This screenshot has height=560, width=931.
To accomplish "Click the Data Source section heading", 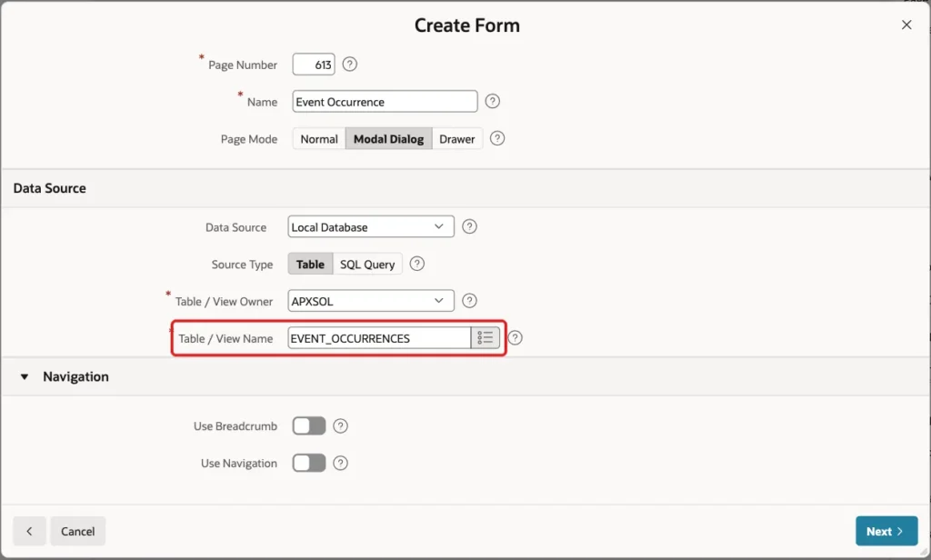I will (x=49, y=188).
